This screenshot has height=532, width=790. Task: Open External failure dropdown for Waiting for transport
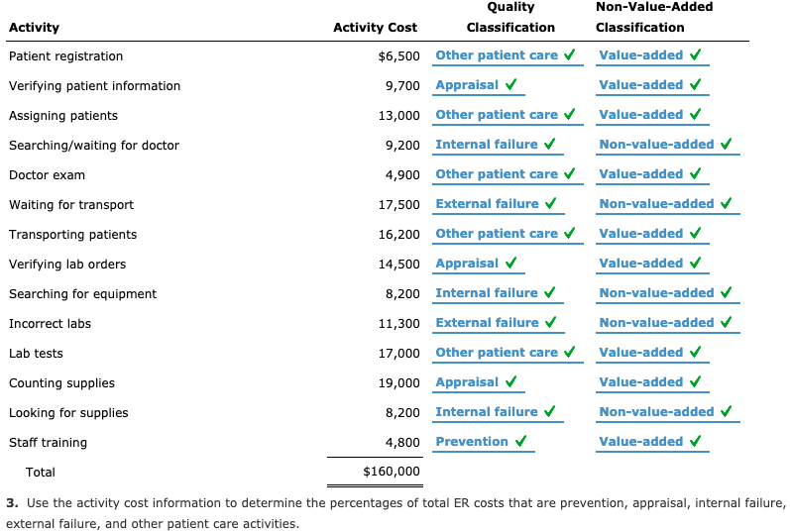499,204
